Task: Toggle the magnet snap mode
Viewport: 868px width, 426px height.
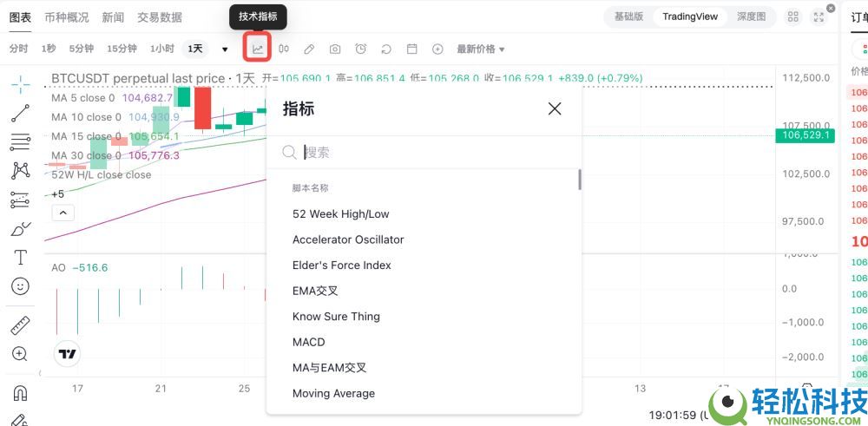Action: click(x=20, y=393)
